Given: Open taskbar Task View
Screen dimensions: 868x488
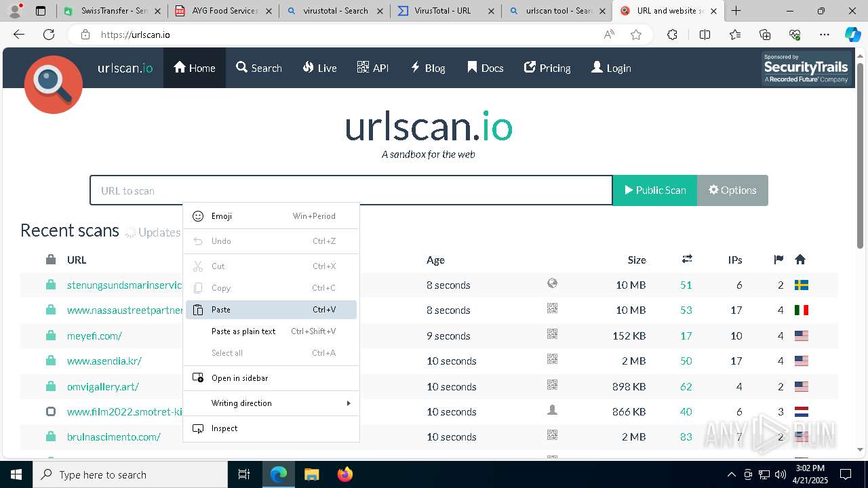Looking at the screenshot, I should tap(244, 474).
